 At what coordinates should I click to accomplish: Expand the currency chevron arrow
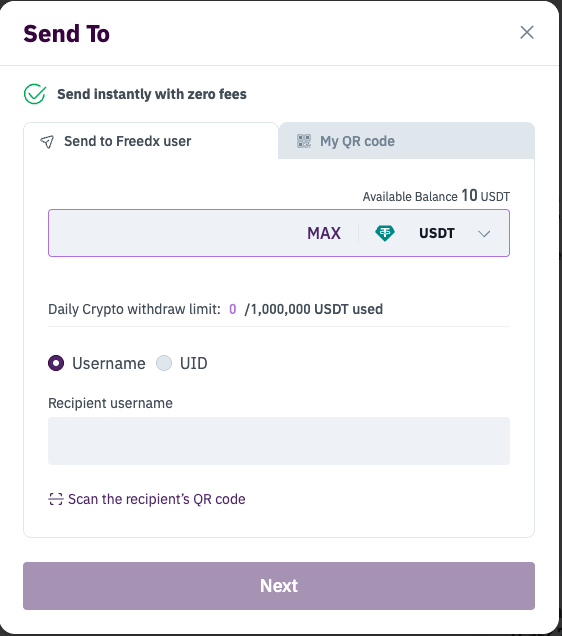coord(484,234)
